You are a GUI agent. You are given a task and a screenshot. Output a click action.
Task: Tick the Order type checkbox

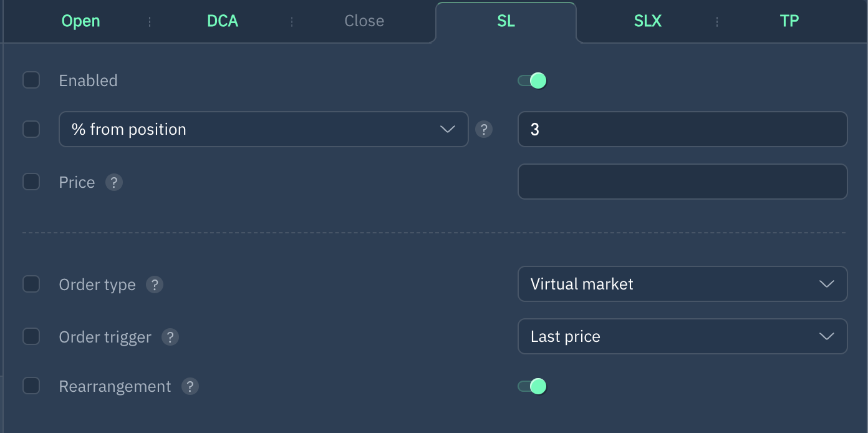pos(31,285)
